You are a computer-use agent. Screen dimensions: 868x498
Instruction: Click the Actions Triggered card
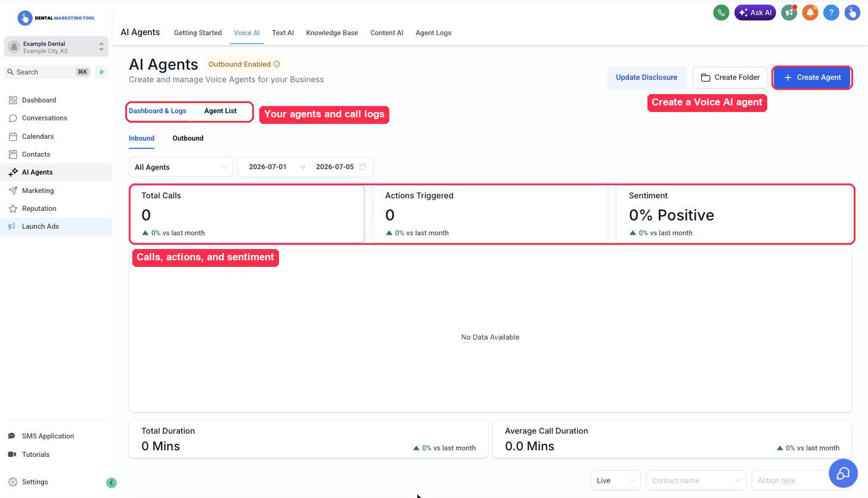tap(490, 214)
